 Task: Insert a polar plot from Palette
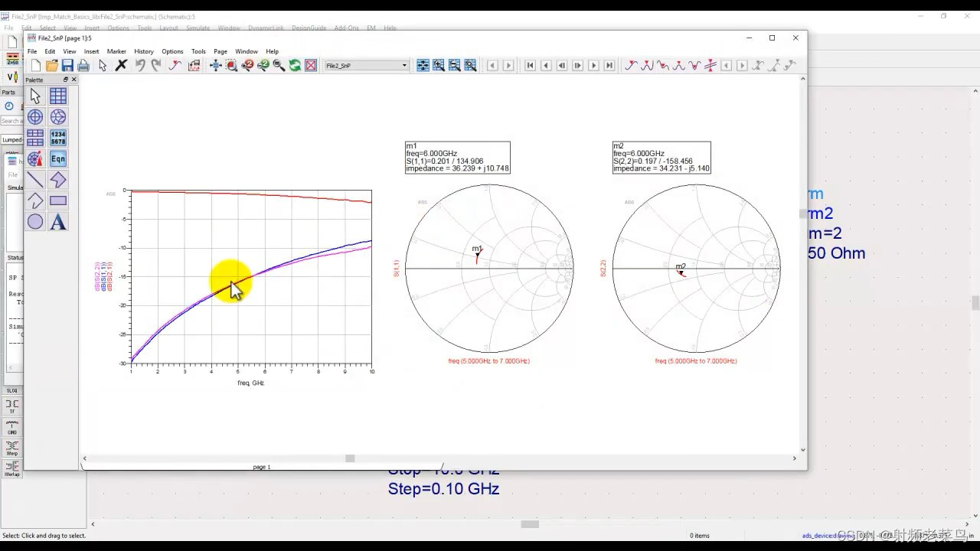pyautogui.click(x=35, y=117)
